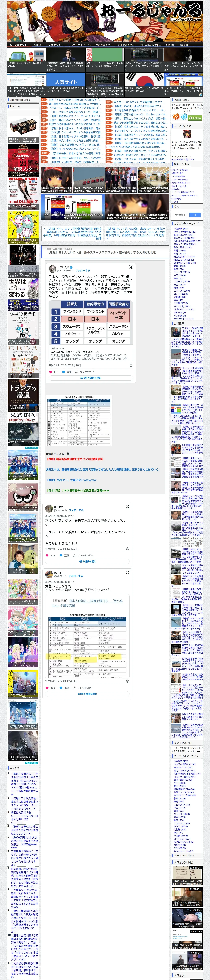Click 520件の返信を読む button
Image resolution: width=210 pixels, height=980 pixels.
(91, 378)
